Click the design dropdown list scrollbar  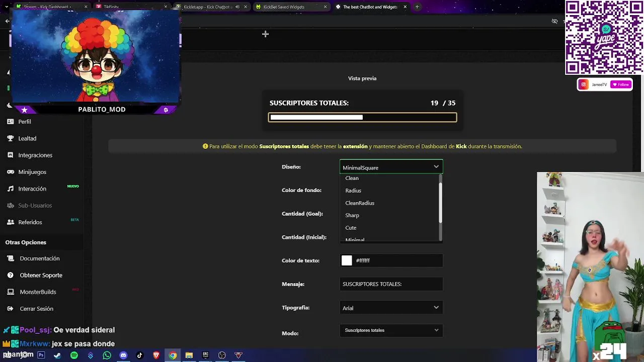click(x=441, y=203)
